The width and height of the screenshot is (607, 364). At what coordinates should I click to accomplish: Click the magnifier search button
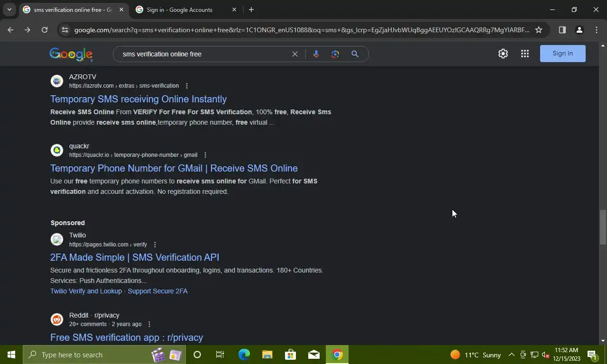tap(355, 54)
